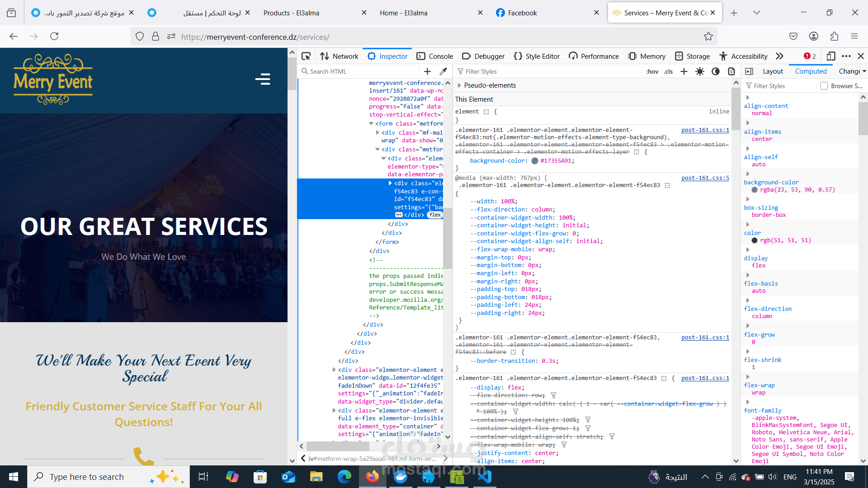This screenshot has height=488, width=868.
Task: Toggle the .cls classes panel
Action: click(669, 71)
